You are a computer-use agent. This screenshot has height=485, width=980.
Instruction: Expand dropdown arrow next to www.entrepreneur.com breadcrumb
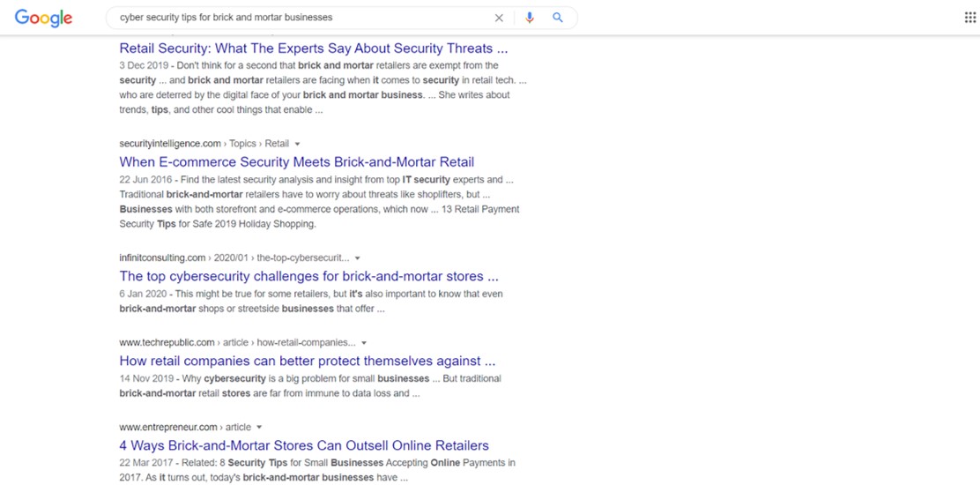259,428
